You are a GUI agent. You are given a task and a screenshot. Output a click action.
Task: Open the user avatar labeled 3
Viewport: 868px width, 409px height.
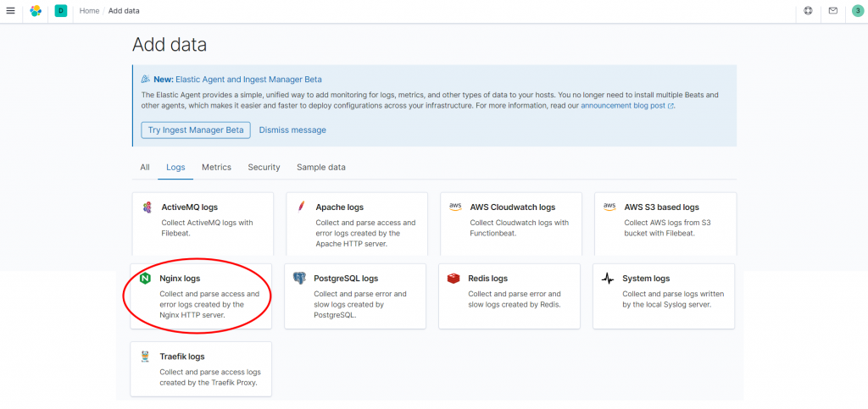pyautogui.click(x=858, y=10)
